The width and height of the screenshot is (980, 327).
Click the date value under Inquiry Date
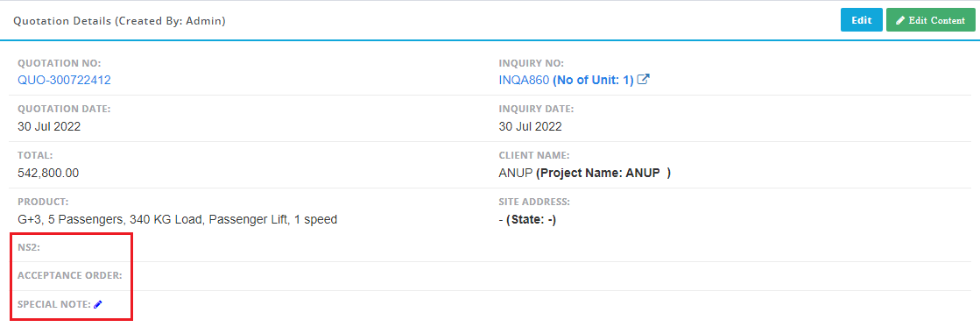(x=530, y=126)
